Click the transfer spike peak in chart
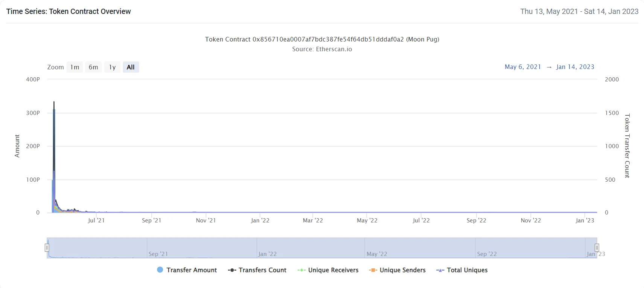The image size is (644, 288). click(x=54, y=102)
